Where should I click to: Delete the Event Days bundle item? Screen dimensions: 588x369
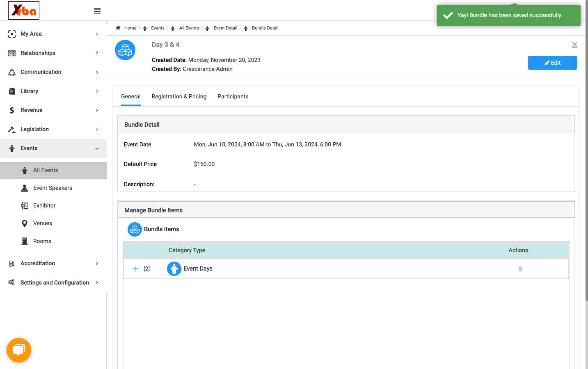click(520, 269)
